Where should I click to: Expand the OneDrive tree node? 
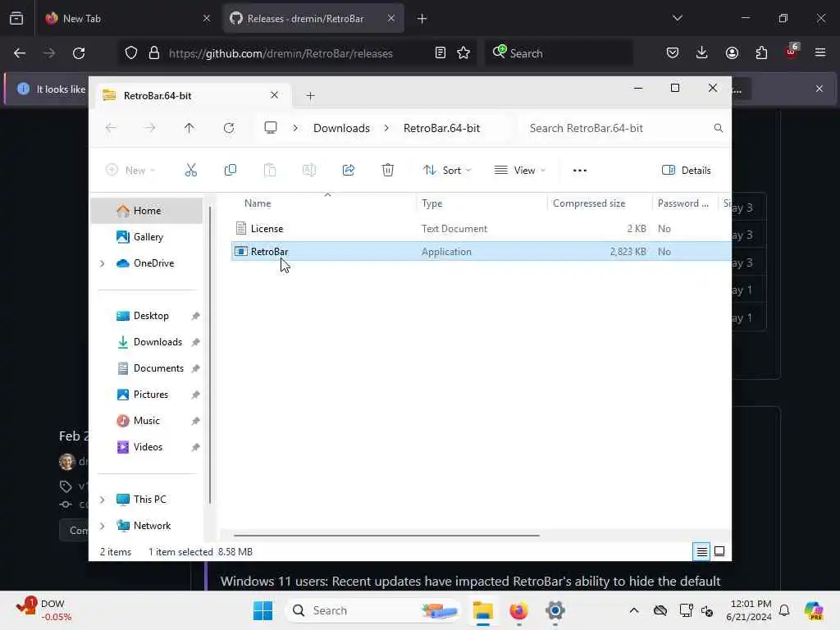coord(103,263)
